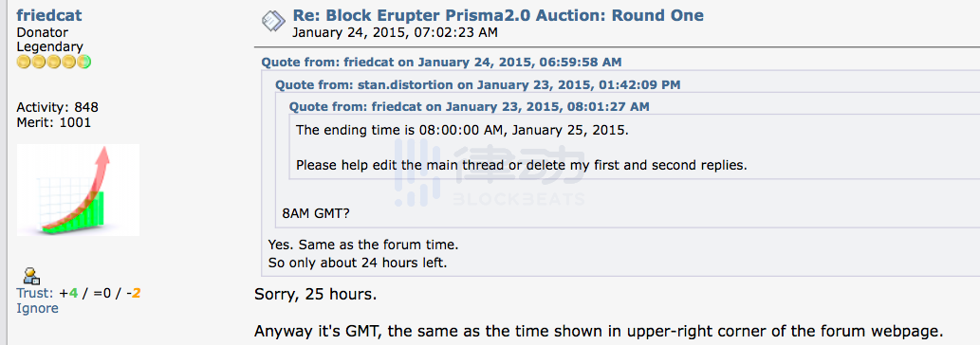The height and width of the screenshot is (345, 980).
Task: Click the message icon beside the post title
Action: coord(273,22)
